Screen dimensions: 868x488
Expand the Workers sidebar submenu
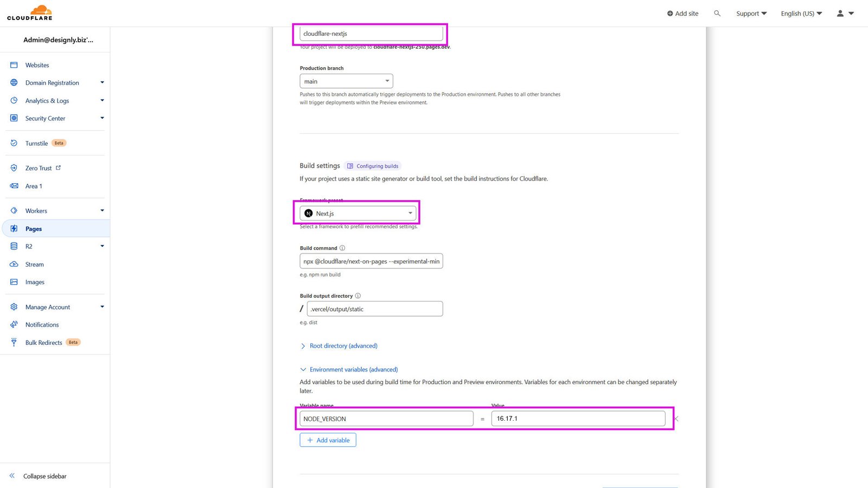pos(102,211)
